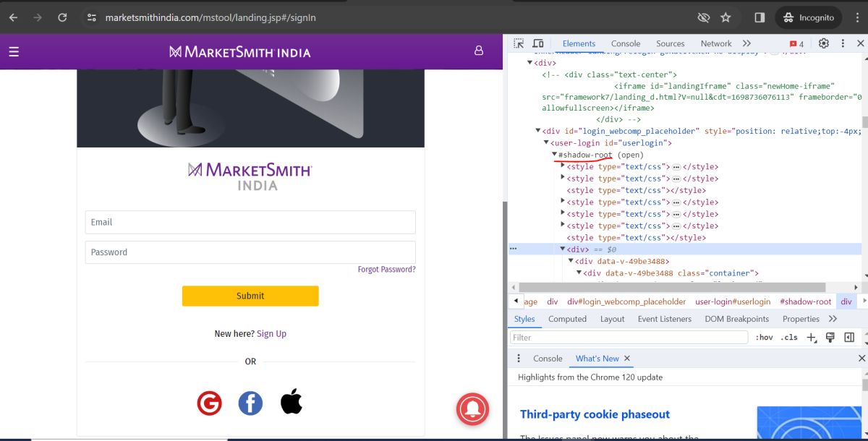
Task: Collapse the #shadow-root node
Action: pyautogui.click(x=555, y=155)
